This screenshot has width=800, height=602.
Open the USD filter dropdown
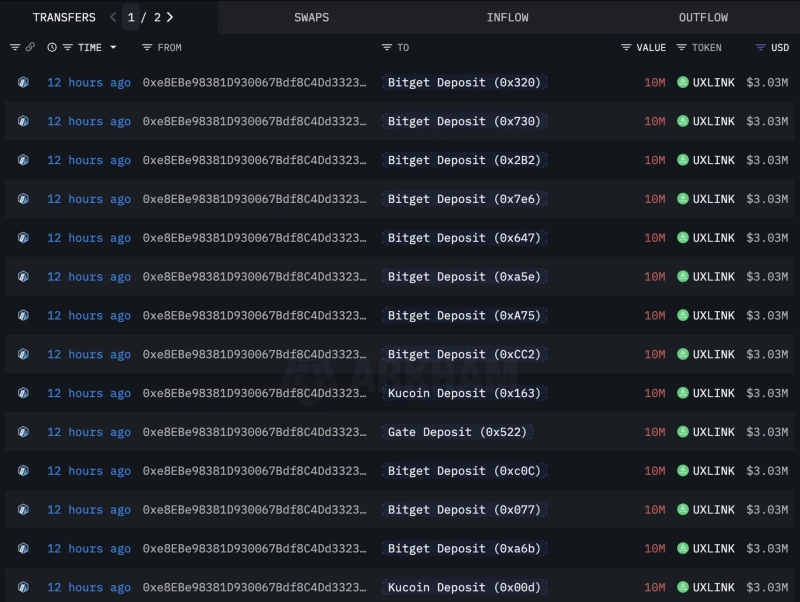[760, 47]
